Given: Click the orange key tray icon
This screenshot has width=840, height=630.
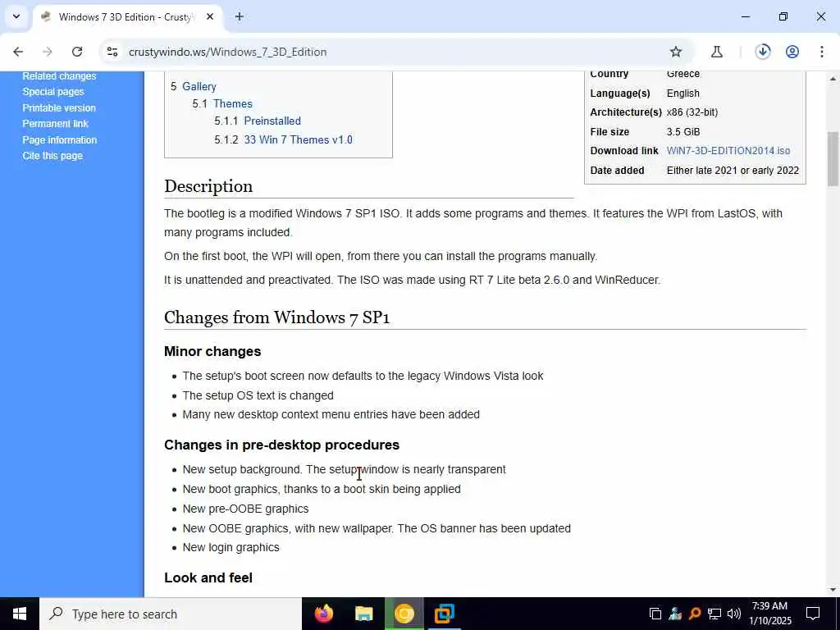Looking at the screenshot, I should 695,614.
